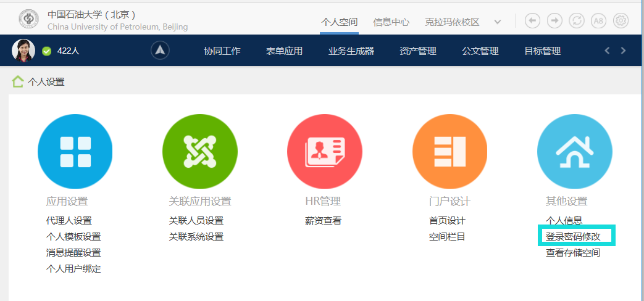Click the back arrow circle icon

tap(532, 20)
